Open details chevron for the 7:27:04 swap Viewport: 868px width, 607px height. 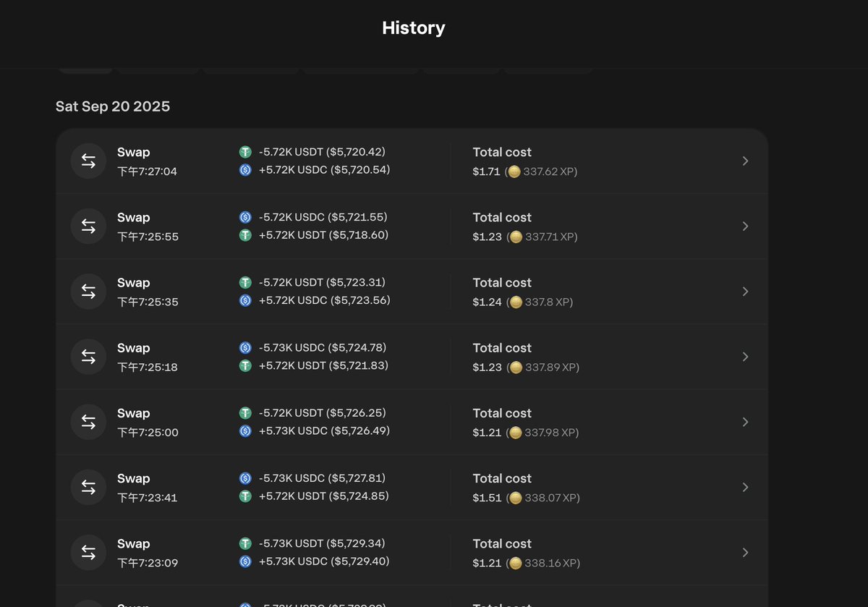pos(746,161)
